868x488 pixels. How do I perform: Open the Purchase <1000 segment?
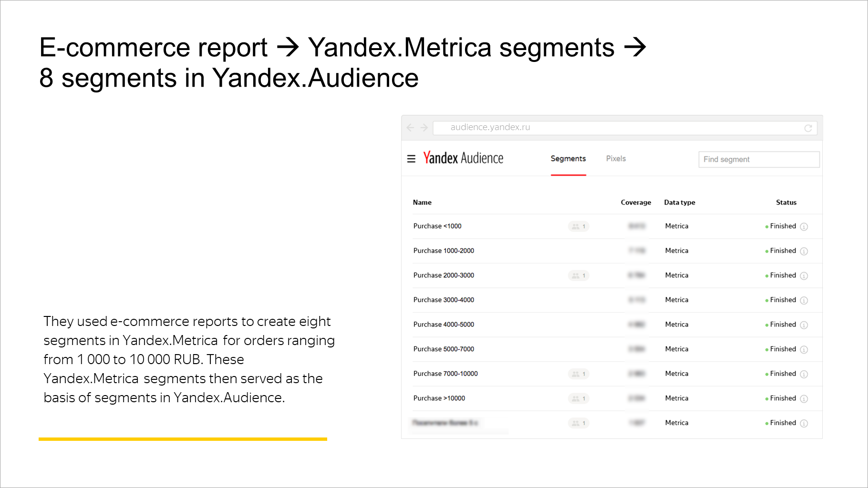(x=437, y=226)
